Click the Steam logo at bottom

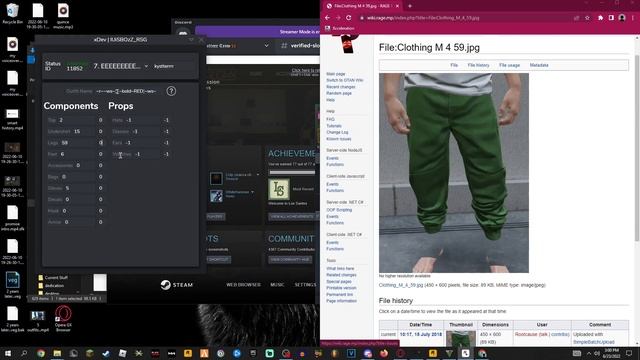pyautogui.click(x=176, y=284)
